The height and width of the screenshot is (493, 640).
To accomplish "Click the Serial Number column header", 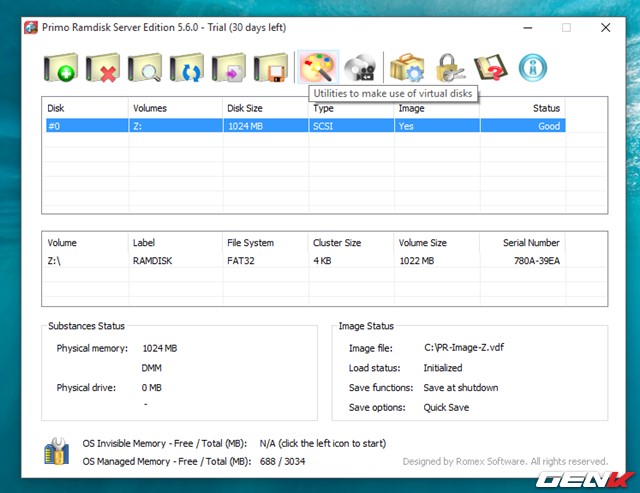I will pos(531,243).
